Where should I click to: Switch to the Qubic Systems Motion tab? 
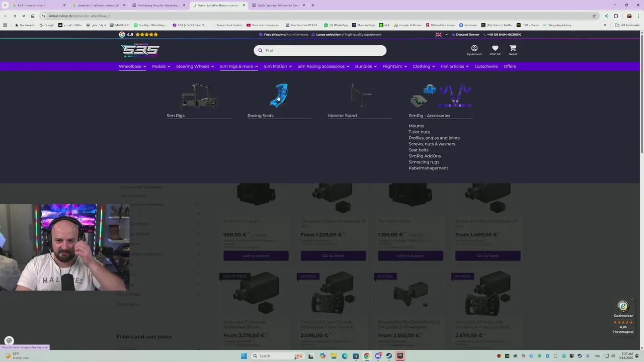(x=278, y=5)
